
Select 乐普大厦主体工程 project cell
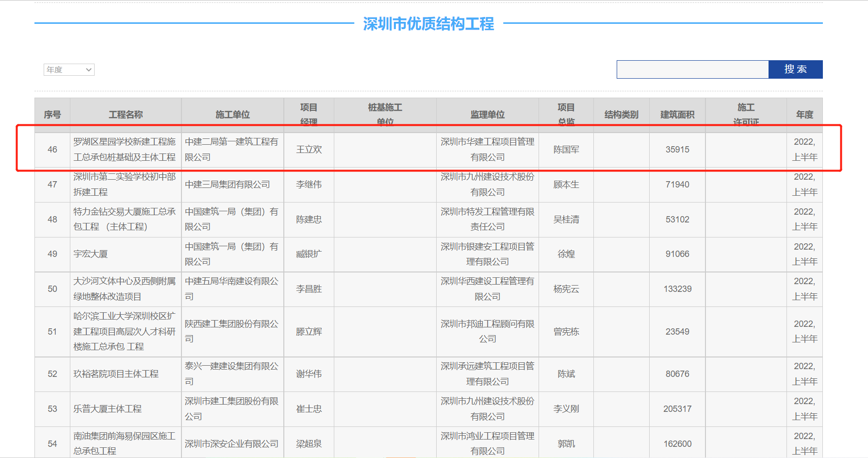[x=108, y=409]
